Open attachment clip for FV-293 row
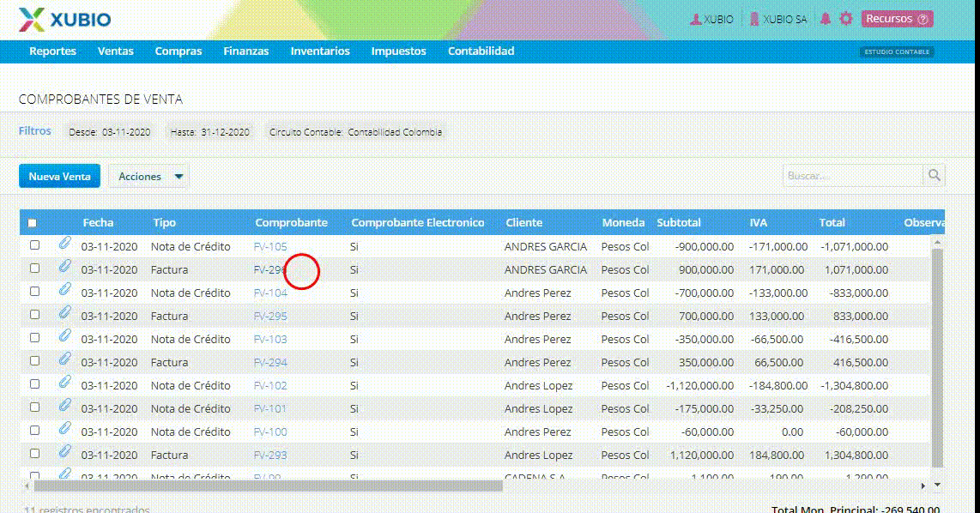The height and width of the screenshot is (513, 980). [x=65, y=452]
